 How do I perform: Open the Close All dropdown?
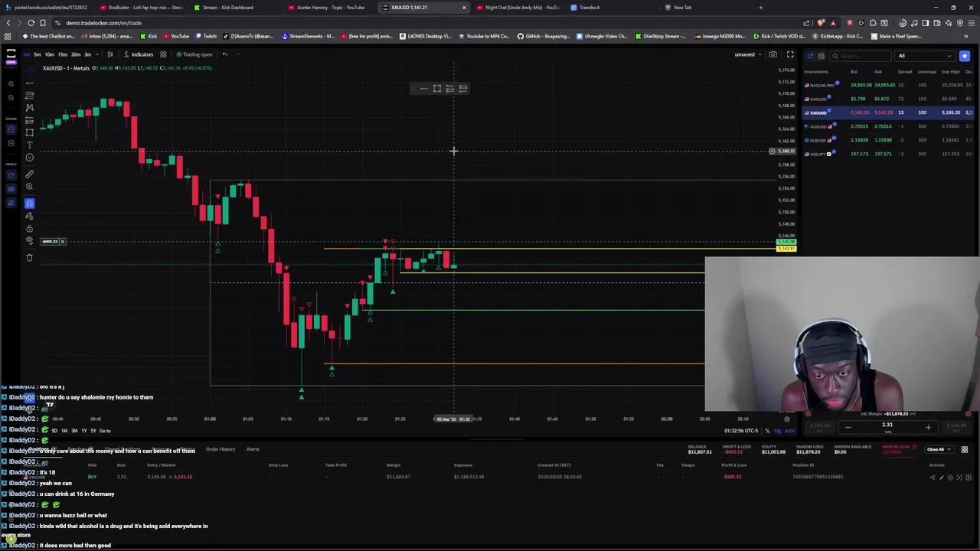pos(939,449)
